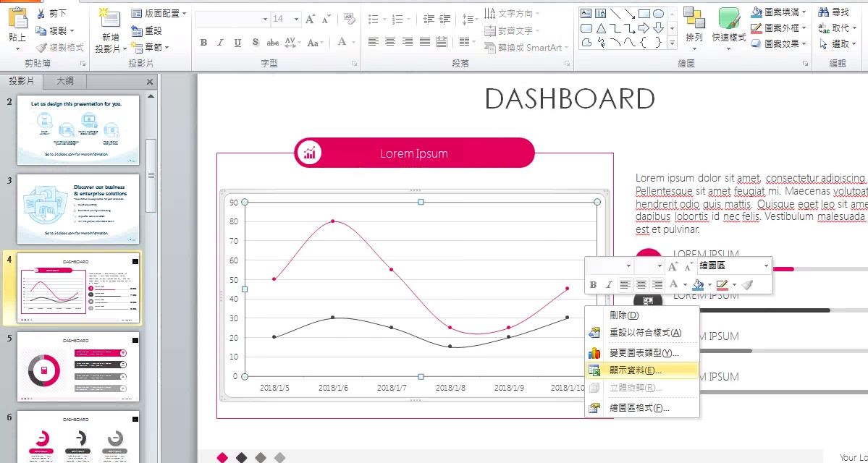This screenshot has width=868, height=463.
Task: Toggle Italic in the ribbon font group
Action: pos(220,43)
